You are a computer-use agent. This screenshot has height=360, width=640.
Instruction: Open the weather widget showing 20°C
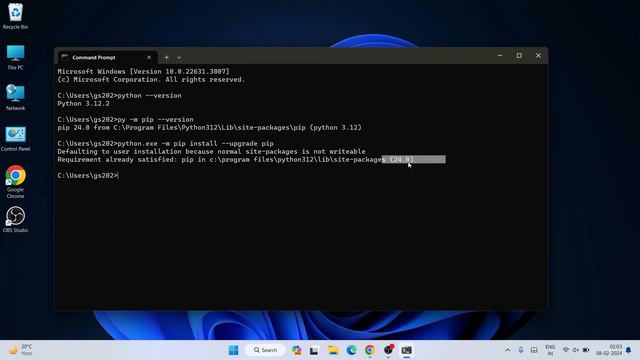point(20,350)
